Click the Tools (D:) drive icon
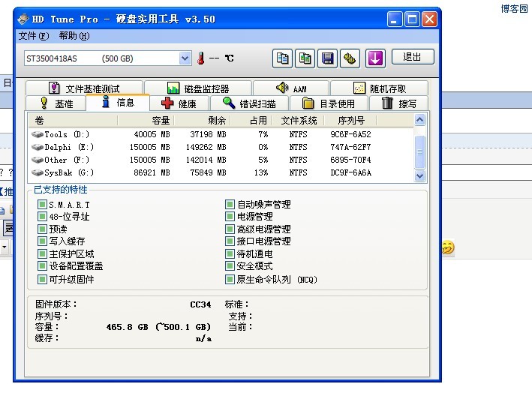 click(38, 134)
